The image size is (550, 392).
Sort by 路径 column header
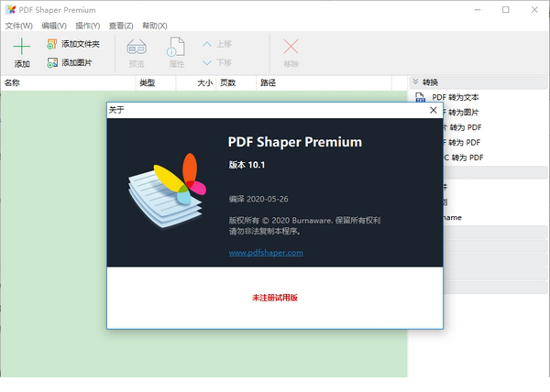(x=324, y=83)
